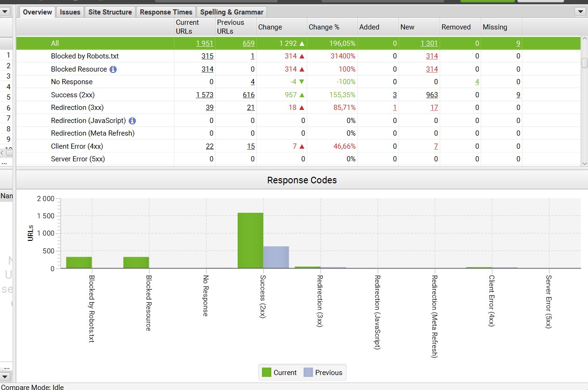
Task: Open the 659 previous URLs link
Action: coord(248,43)
